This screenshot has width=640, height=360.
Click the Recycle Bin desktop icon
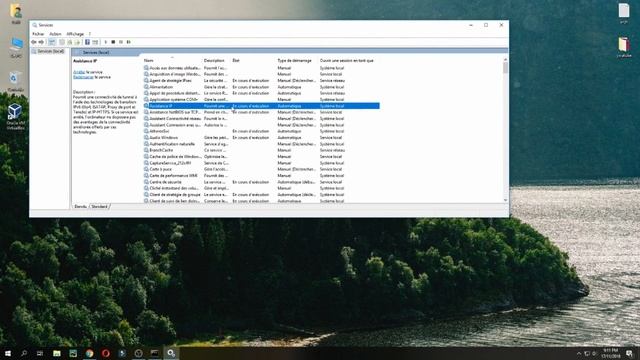[x=15, y=81]
